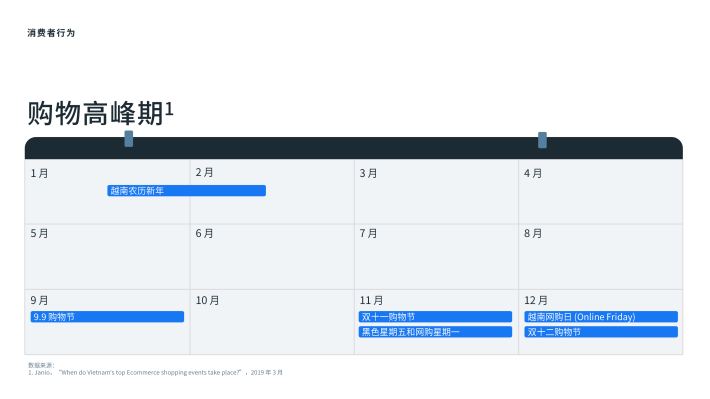The width and height of the screenshot is (710, 399).
Task: Click the 7月 calendar cell
Action: tap(436, 257)
